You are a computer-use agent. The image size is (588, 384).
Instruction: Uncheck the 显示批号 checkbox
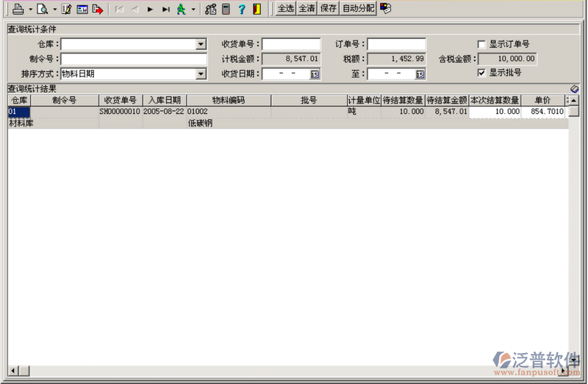tap(481, 73)
